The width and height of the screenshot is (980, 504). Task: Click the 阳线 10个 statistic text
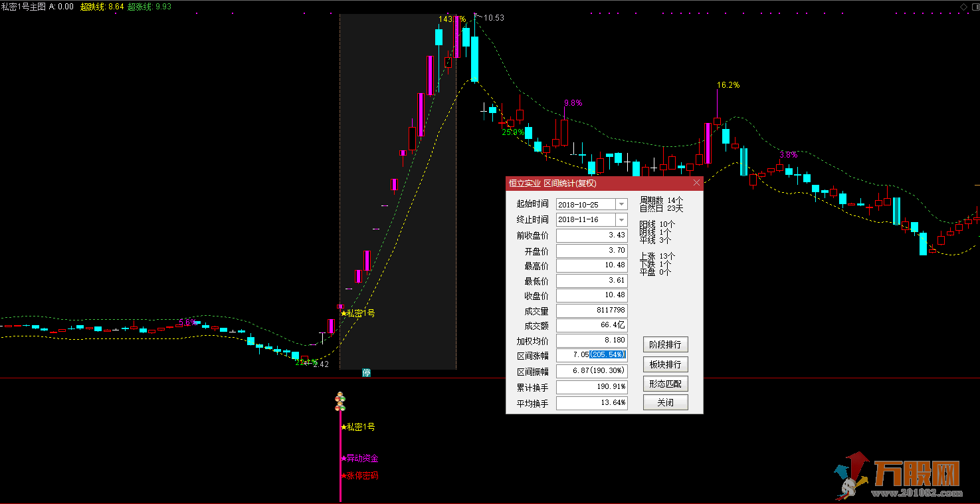coord(658,225)
